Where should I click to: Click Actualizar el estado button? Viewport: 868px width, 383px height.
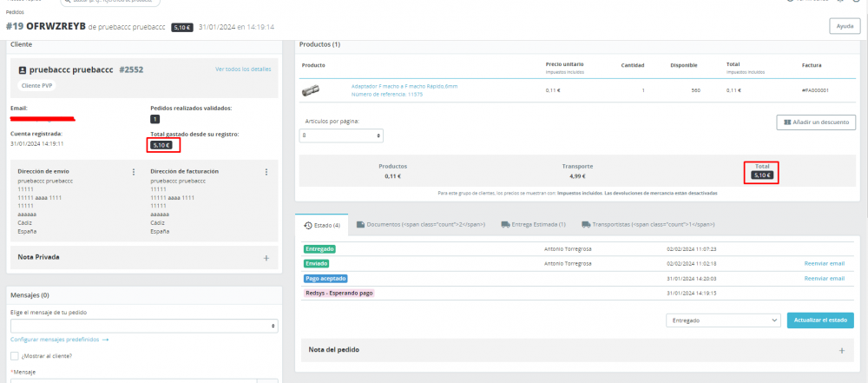820,320
